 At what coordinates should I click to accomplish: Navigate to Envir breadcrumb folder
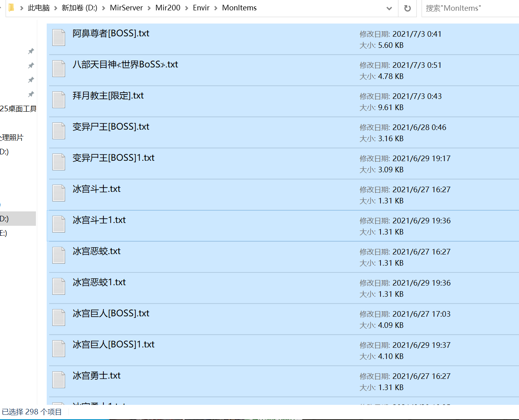201,8
